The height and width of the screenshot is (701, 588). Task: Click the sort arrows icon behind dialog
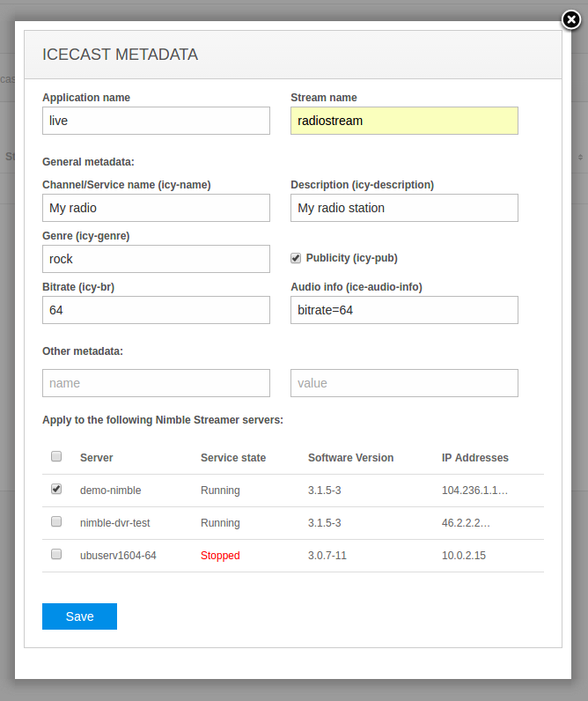pyautogui.click(x=580, y=157)
